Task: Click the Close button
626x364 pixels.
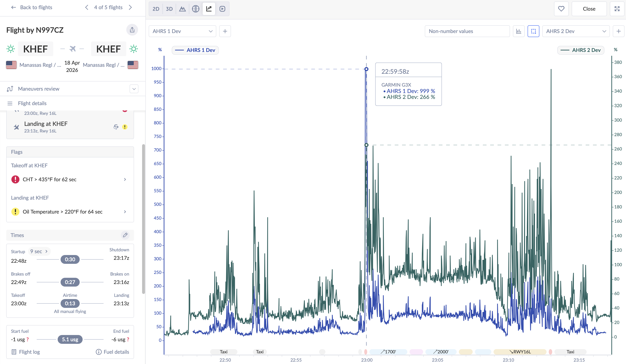Action: pyautogui.click(x=589, y=9)
